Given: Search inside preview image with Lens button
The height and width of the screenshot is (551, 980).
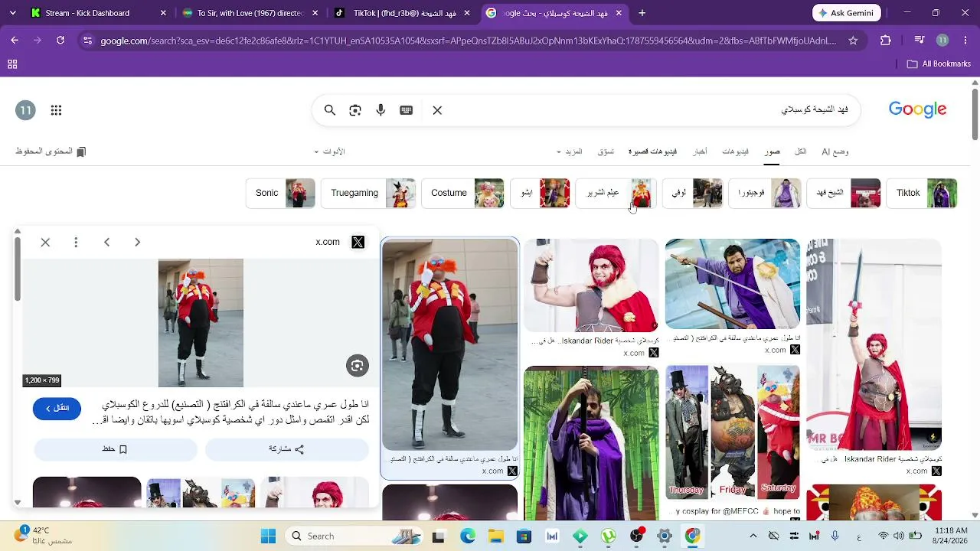Looking at the screenshot, I should [x=357, y=366].
